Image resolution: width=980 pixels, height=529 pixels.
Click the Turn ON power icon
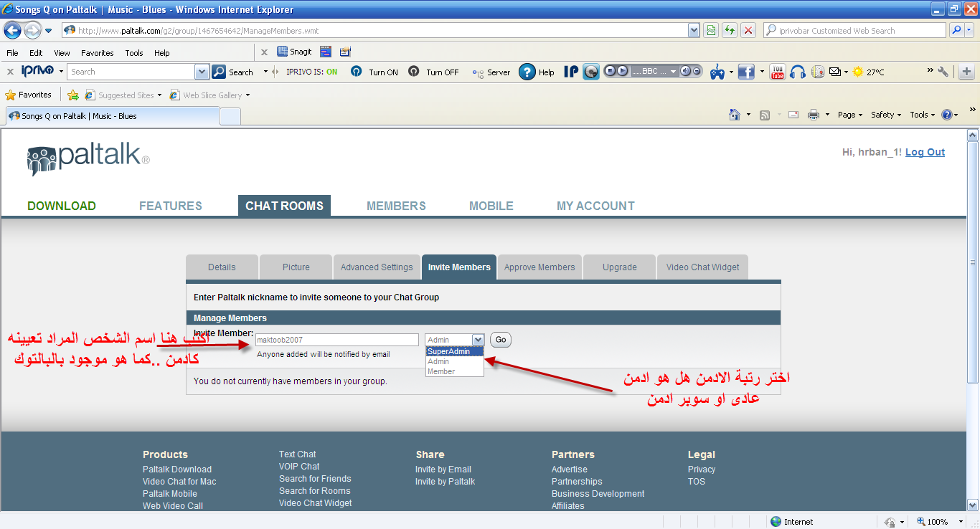(x=357, y=72)
